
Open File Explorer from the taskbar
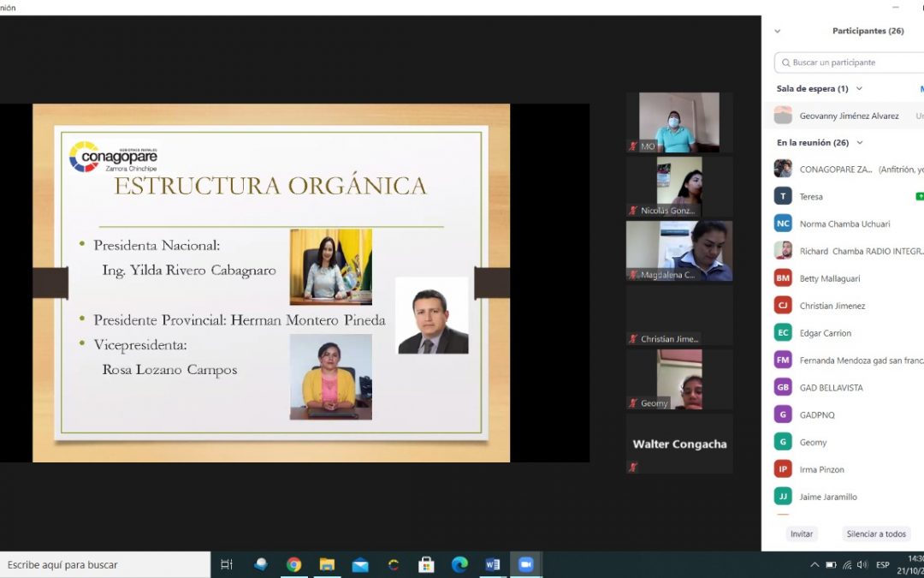point(327,564)
